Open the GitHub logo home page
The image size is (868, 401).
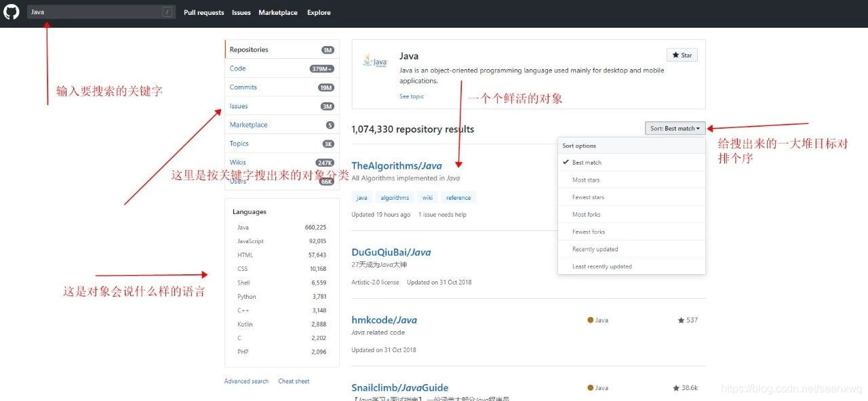[12, 12]
